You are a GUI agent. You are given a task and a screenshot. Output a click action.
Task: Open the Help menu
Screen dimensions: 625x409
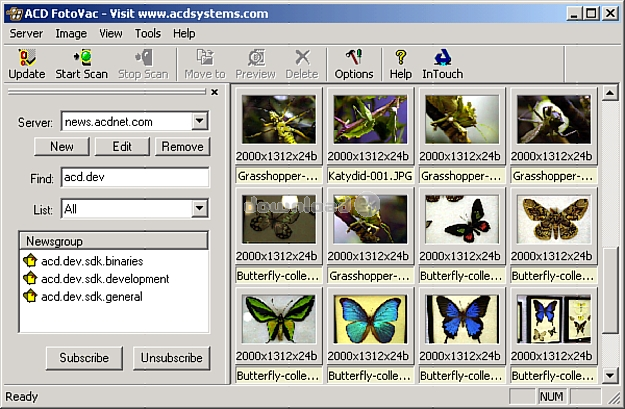pos(184,33)
